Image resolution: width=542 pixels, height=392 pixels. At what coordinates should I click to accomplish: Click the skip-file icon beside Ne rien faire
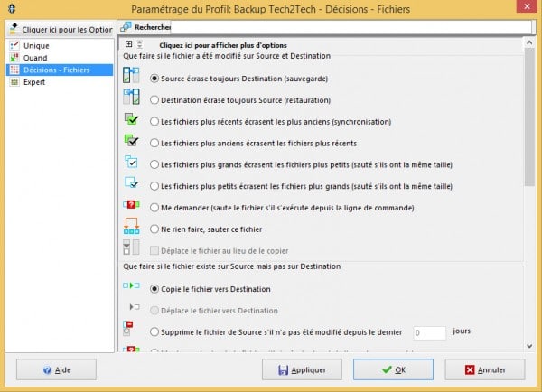(132, 229)
